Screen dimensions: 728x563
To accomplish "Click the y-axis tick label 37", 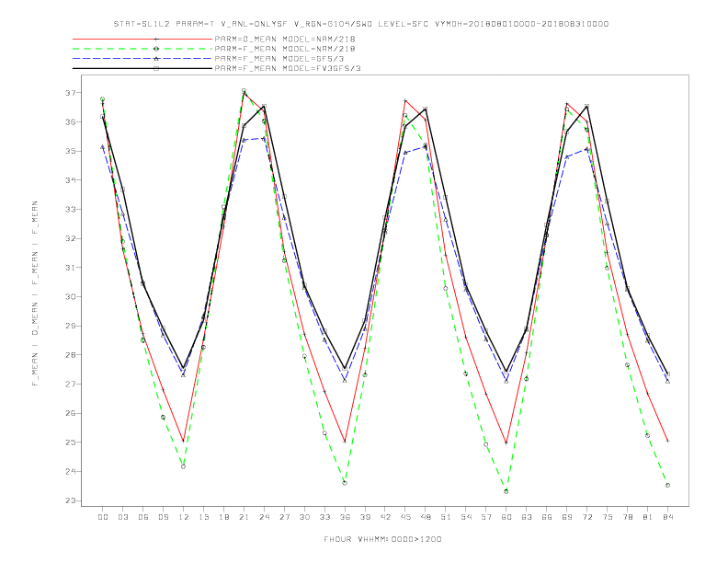I will pos(71,93).
